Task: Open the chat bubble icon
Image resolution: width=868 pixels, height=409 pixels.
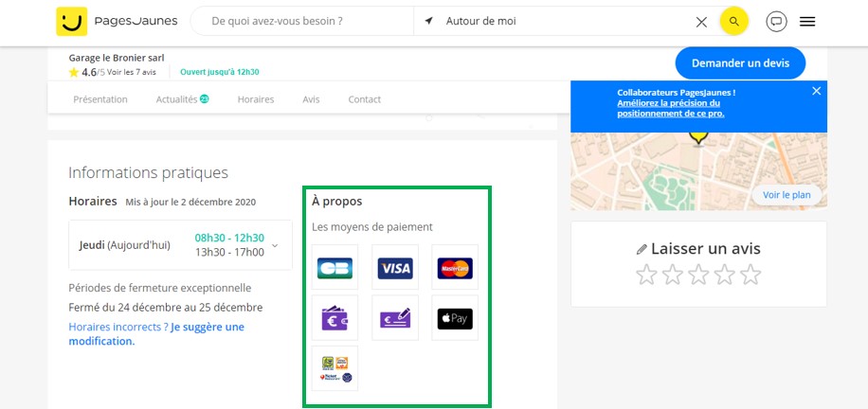Action: 776,22
